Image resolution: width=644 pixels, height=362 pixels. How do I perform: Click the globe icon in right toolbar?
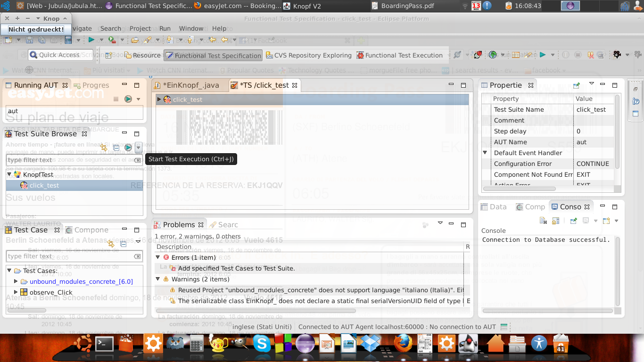point(493,55)
